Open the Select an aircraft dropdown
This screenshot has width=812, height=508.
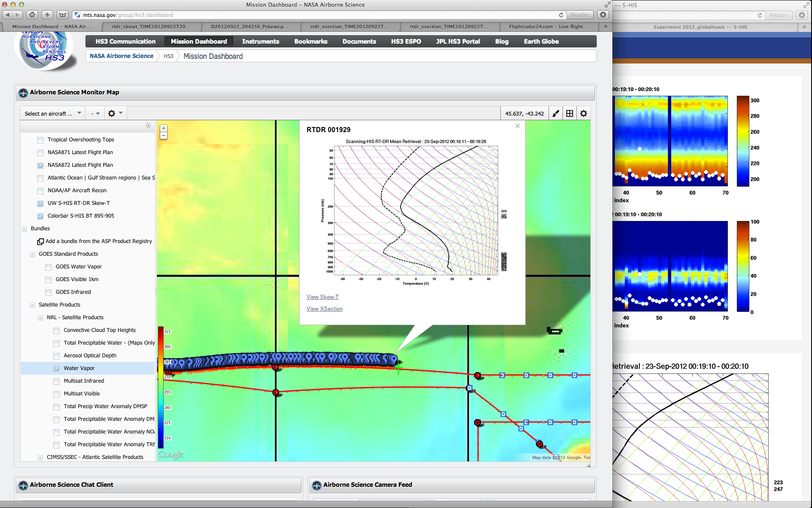click(52, 113)
